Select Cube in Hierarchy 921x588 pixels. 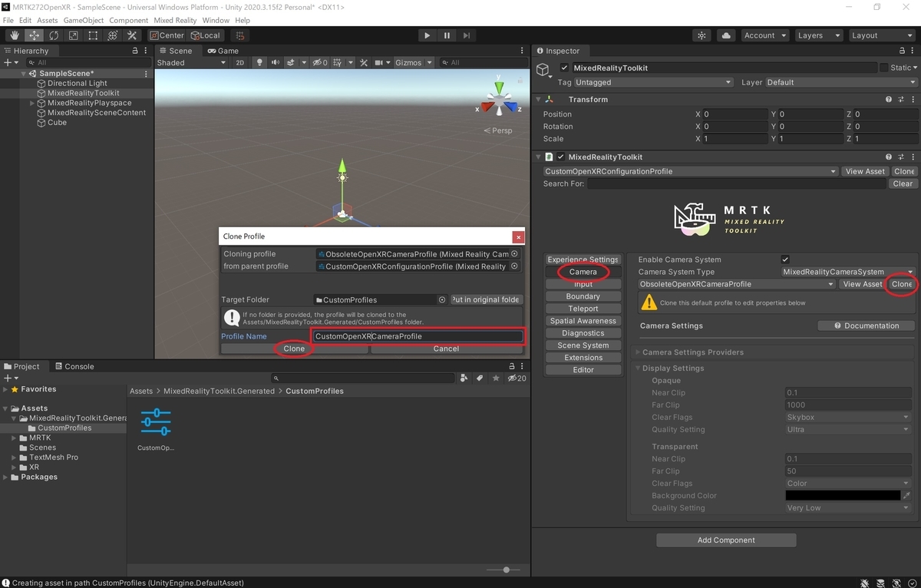click(x=57, y=123)
